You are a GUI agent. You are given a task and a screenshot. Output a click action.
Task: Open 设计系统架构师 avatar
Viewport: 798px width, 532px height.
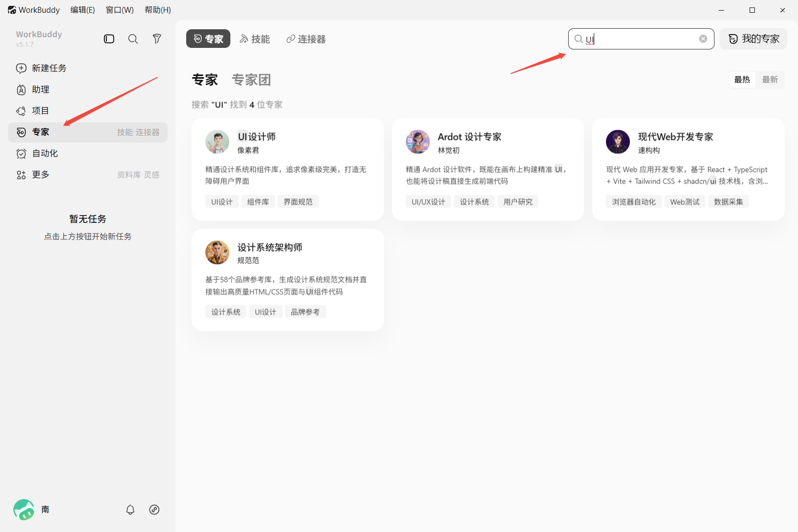click(217, 252)
